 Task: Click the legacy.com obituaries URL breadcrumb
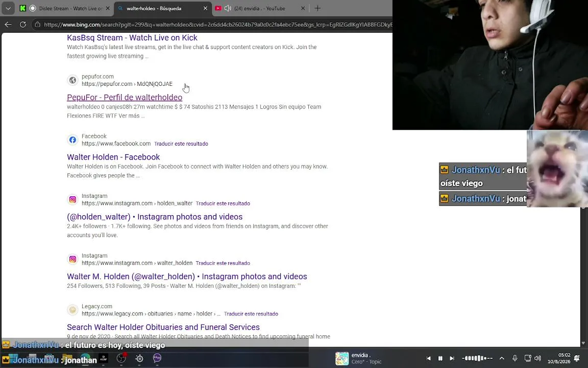click(151, 313)
